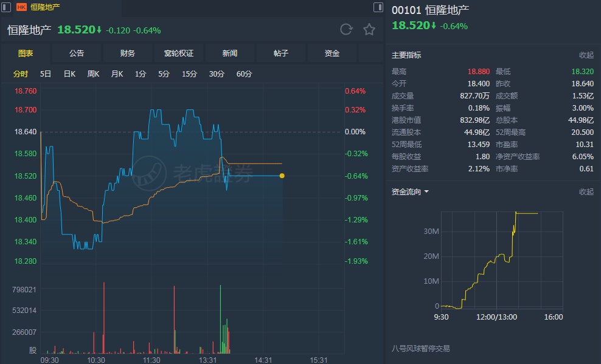Switch chart to 1分 interval
601x364 pixels.
click(x=141, y=74)
